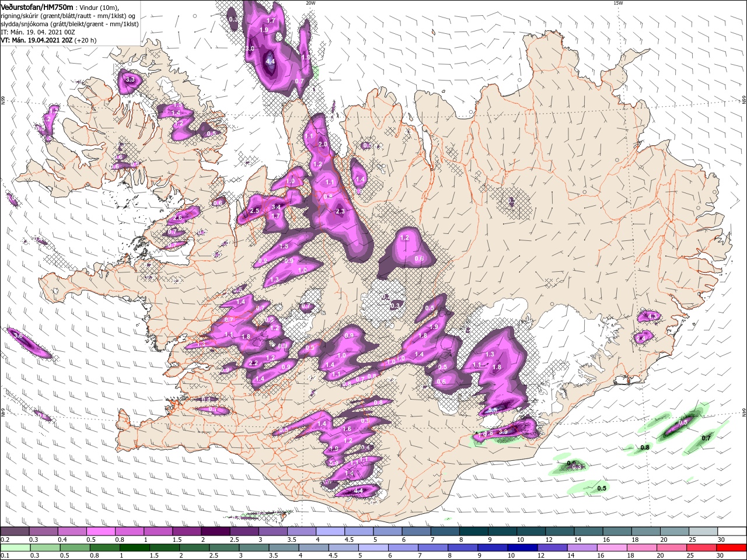Click the 0.8 value in offshore green rain area
The width and height of the screenshot is (747, 560).
645,447
